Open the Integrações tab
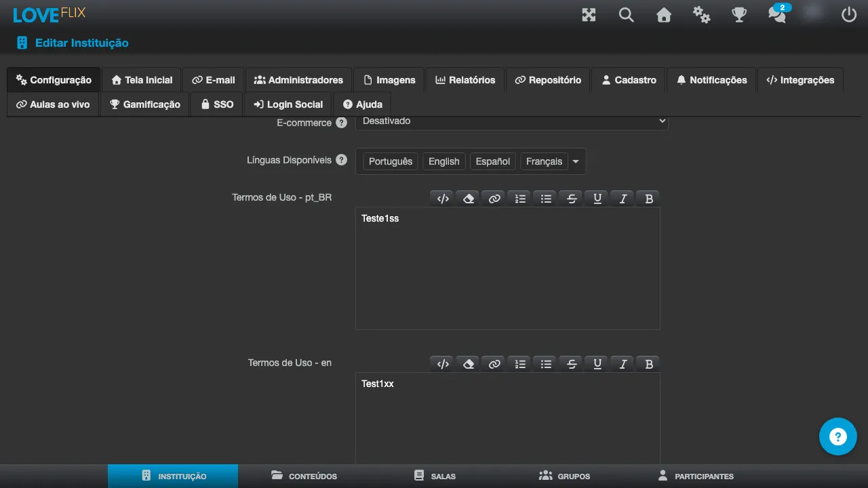The width and height of the screenshot is (868, 488). (x=800, y=80)
